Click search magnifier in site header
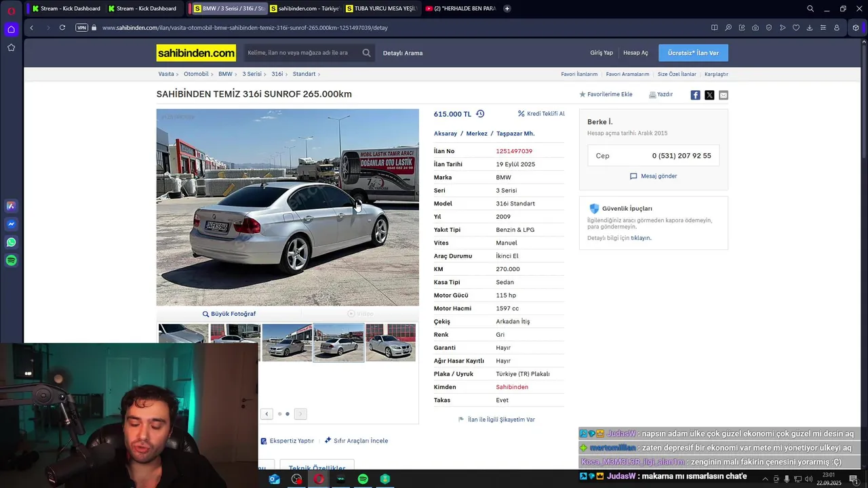 click(x=366, y=53)
